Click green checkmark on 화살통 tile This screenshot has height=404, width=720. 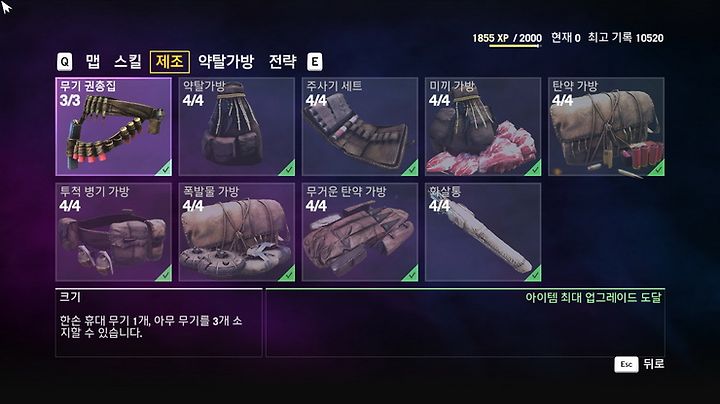(534, 275)
